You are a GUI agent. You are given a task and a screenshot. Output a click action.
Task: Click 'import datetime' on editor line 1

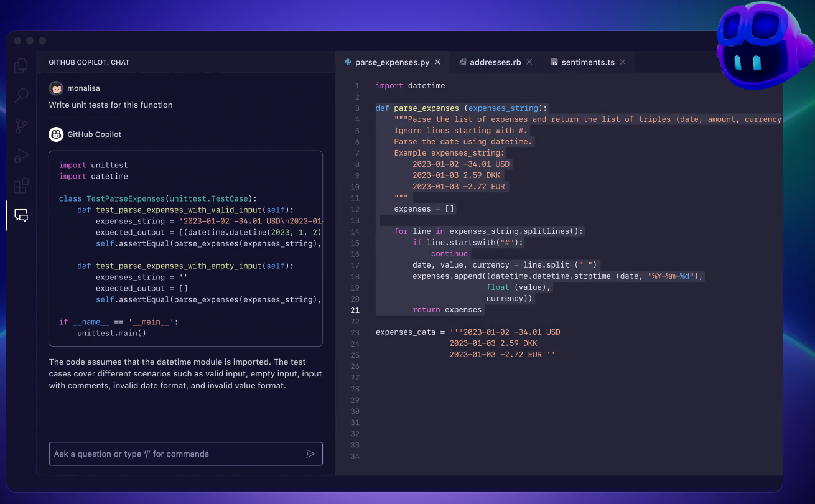[411, 85]
